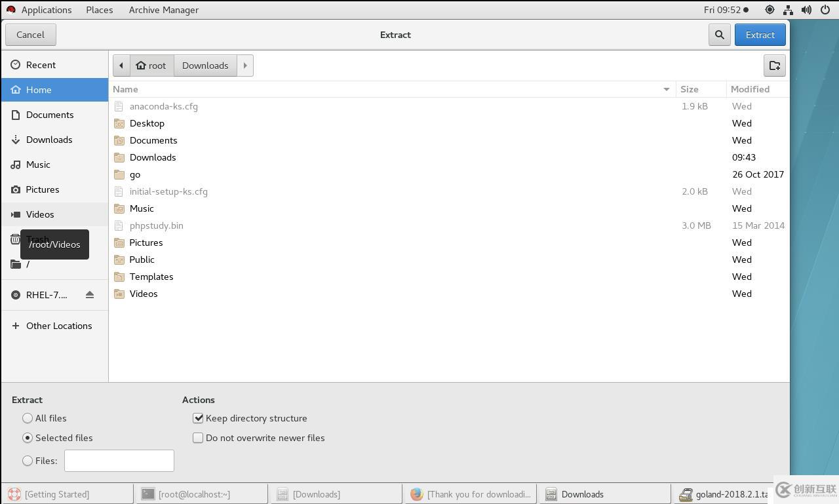Select the Selected files radio button

tap(28, 438)
